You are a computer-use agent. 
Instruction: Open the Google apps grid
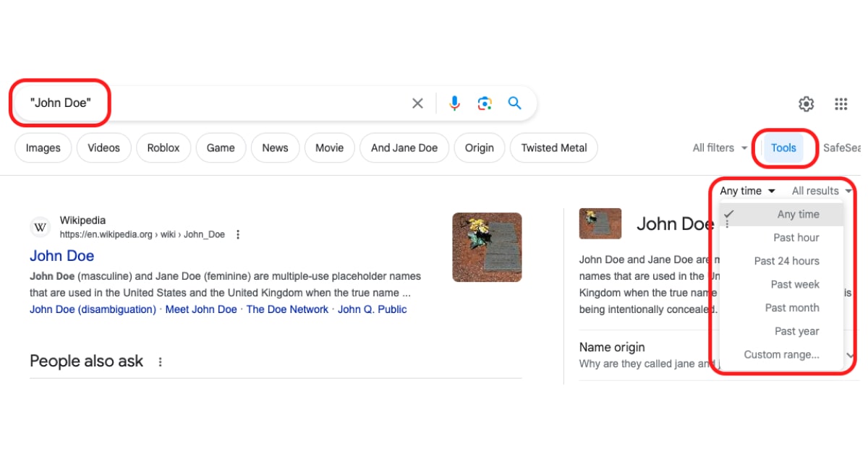(x=841, y=104)
